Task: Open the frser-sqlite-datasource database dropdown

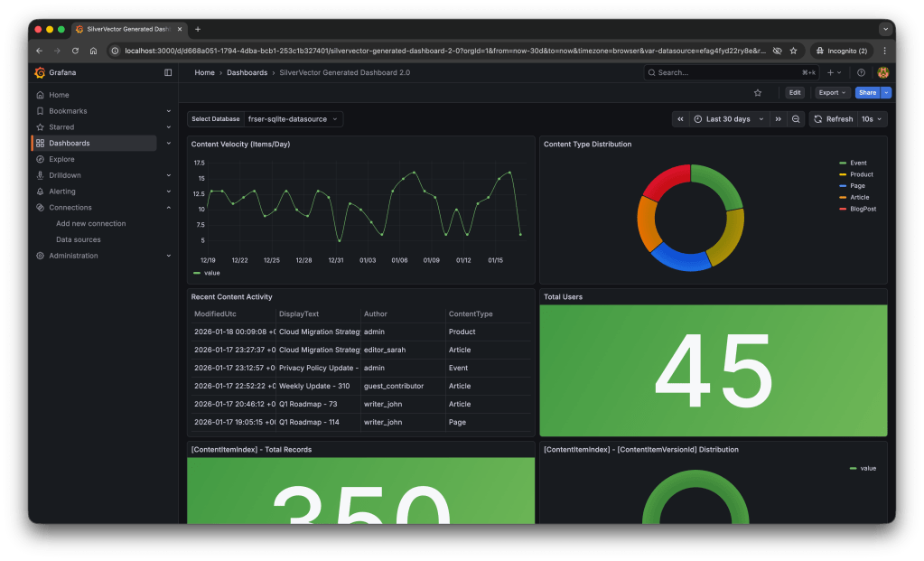Action: pos(293,118)
